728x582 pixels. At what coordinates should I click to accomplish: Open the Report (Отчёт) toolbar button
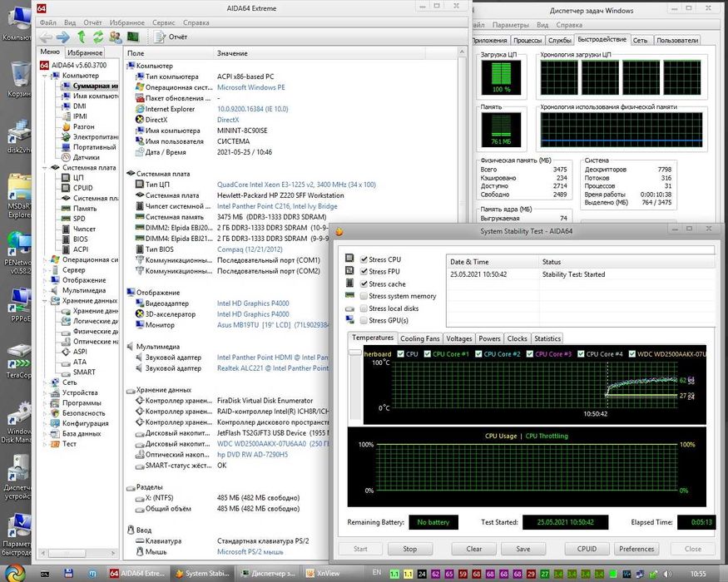[171, 37]
